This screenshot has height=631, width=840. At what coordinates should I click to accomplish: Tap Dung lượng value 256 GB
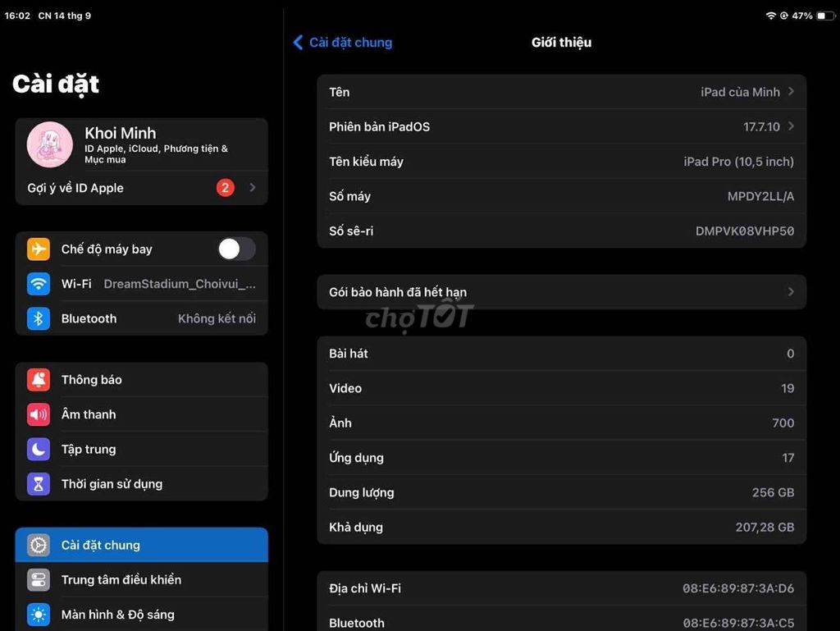[773, 492]
